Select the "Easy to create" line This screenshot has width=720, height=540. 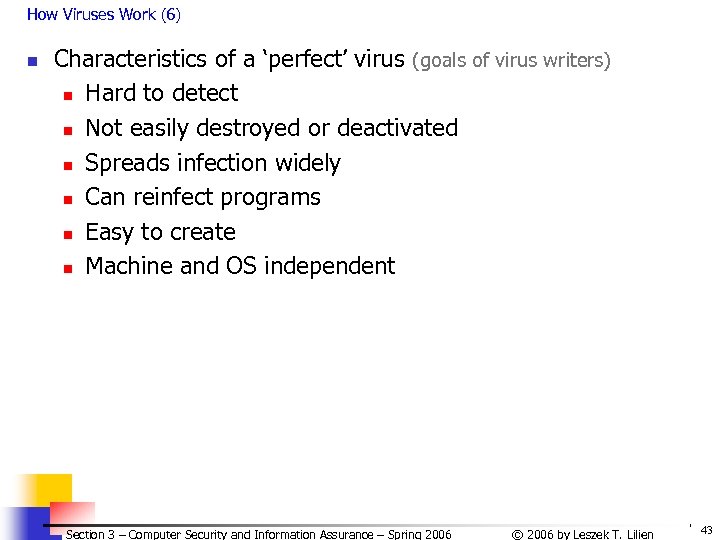tap(160, 232)
